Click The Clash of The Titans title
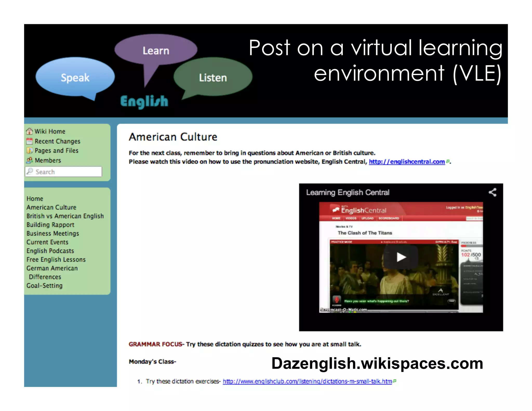 pyautogui.click(x=365, y=233)
